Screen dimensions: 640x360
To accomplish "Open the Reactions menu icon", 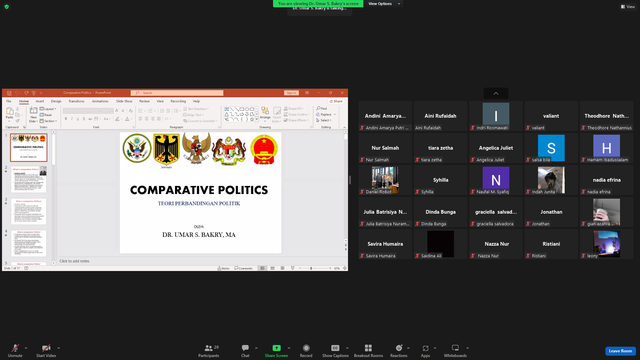I will click(399, 348).
